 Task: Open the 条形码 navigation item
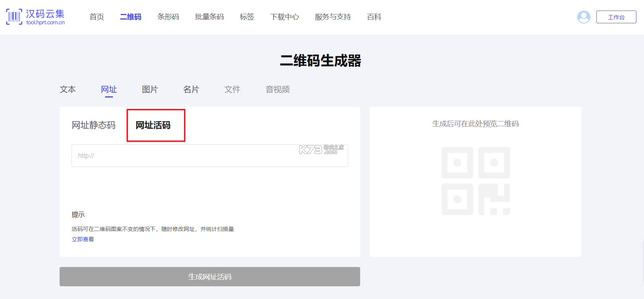(x=168, y=17)
